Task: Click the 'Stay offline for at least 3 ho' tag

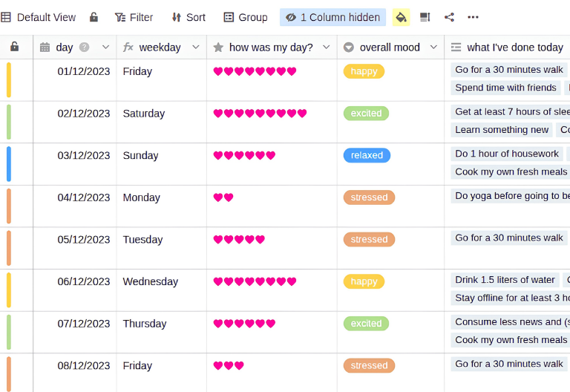Action: [x=511, y=298]
